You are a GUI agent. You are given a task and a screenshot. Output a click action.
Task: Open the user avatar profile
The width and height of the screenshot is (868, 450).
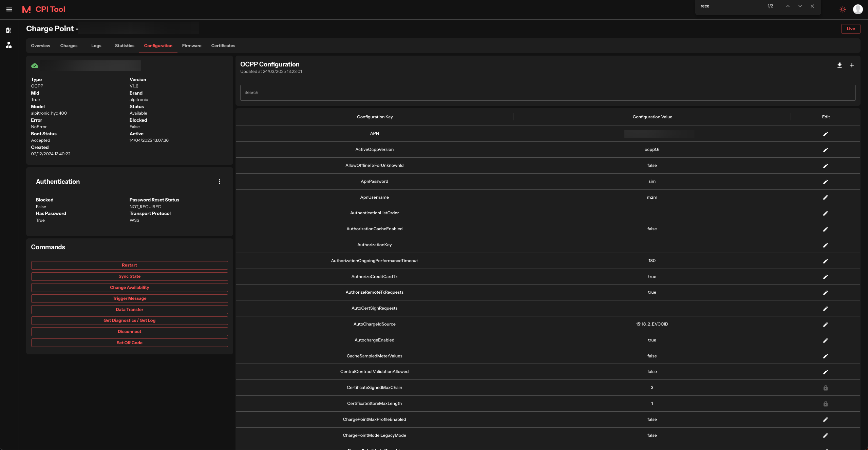coord(857,9)
